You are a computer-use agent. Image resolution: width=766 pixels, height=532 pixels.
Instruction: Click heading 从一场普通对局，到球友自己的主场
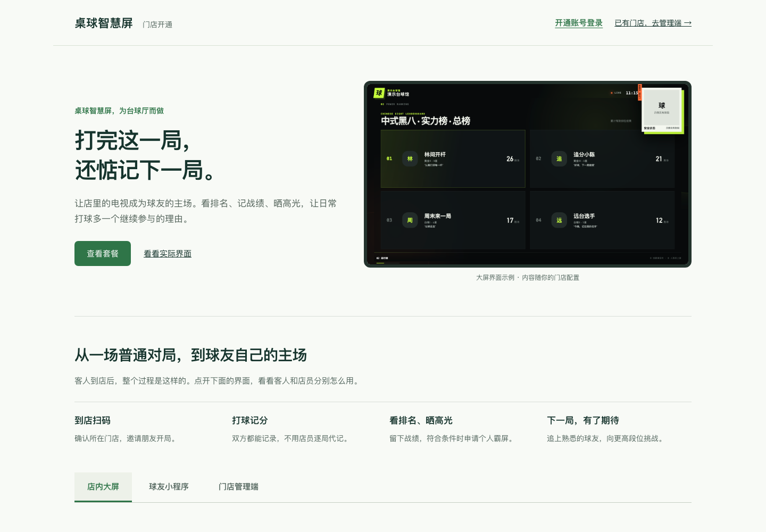click(191, 355)
